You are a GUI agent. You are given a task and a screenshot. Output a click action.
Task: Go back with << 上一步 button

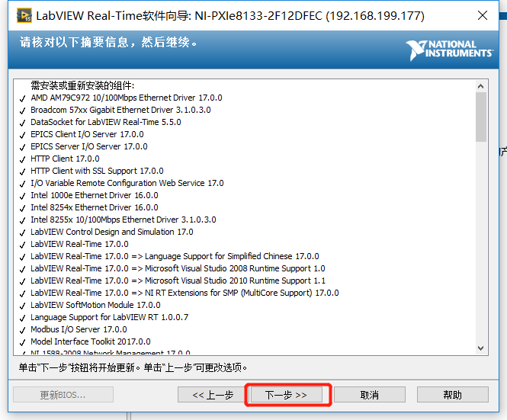click(213, 395)
